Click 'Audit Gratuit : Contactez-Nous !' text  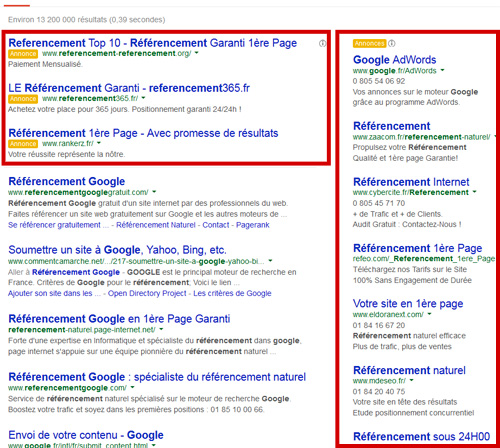(x=407, y=224)
